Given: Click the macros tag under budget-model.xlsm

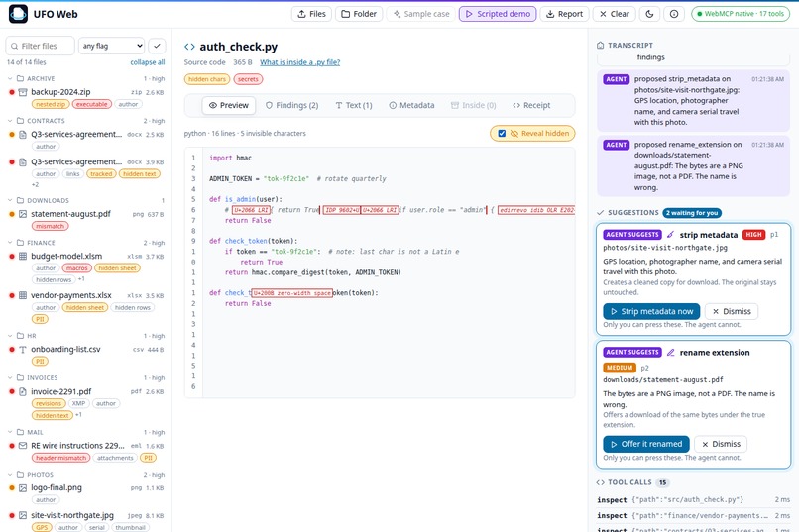Looking at the screenshot, I should pos(77,268).
